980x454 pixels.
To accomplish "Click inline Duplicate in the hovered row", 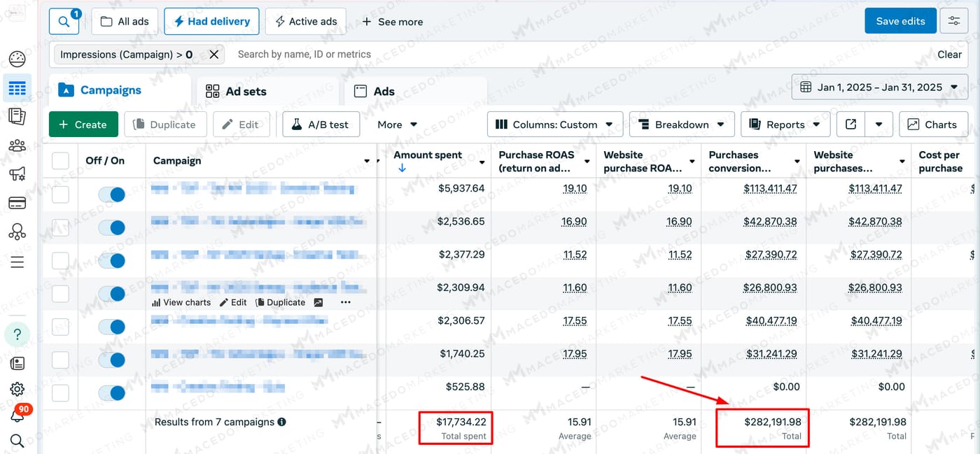I will click(280, 302).
